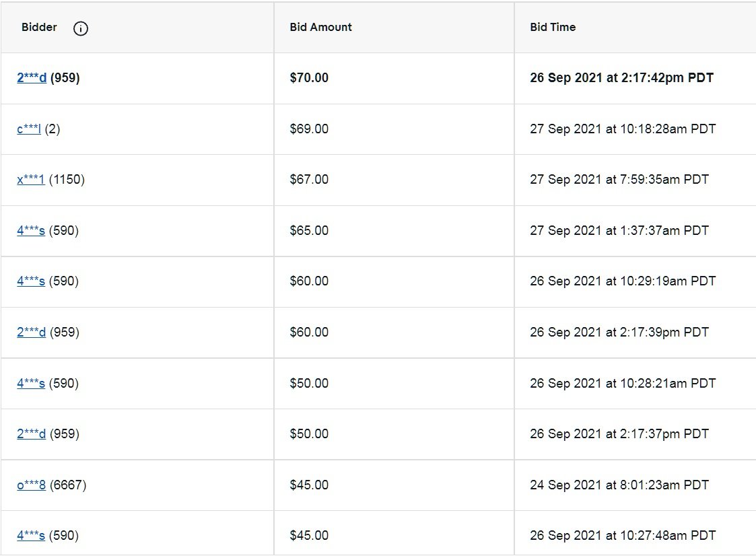Select 4***s link on the $65.00 bid
The image size is (756, 558).
pyautogui.click(x=31, y=230)
